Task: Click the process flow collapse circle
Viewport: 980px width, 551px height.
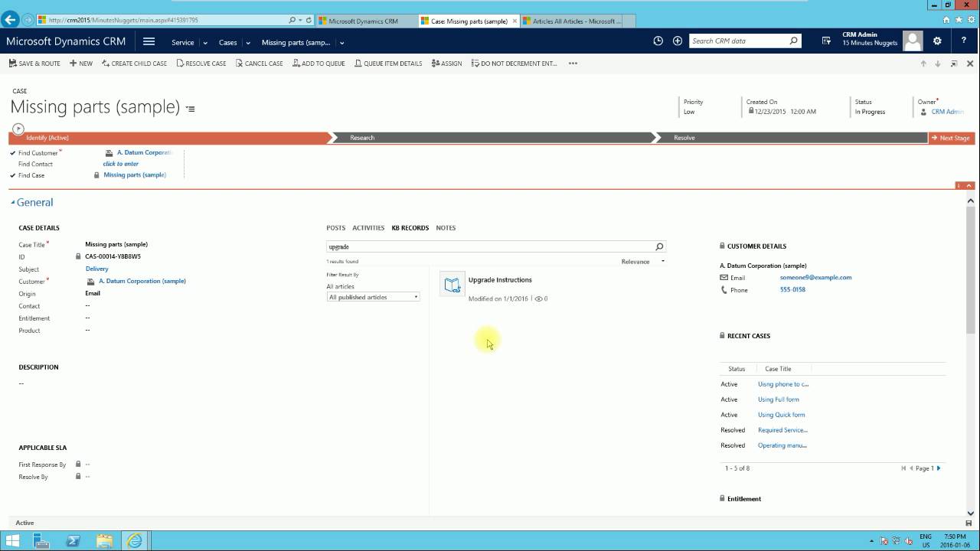Action: click(18, 129)
